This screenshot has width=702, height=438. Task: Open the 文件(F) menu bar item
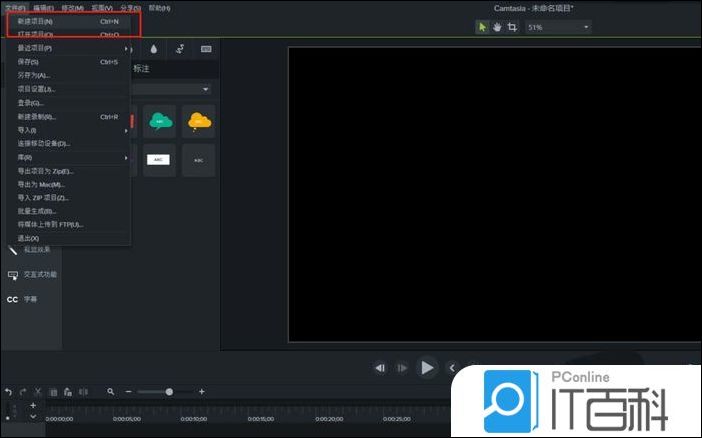click(15, 8)
